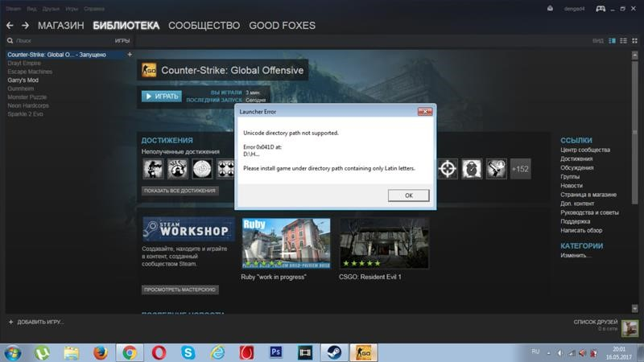Image resolution: width=644 pixels, height=362 pixels.
Task: Open CSGO: Resident Evil 1 thumbnail
Action: coord(385,244)
